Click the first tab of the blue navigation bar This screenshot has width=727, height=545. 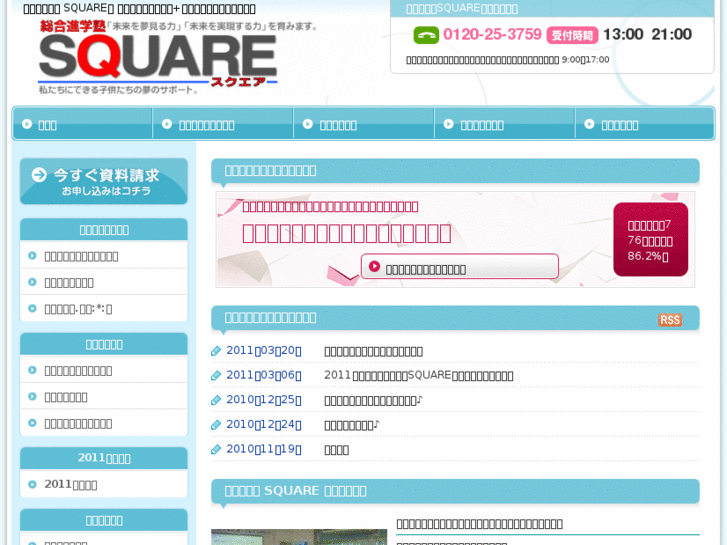pyautogui.click(x=83, y=123)
